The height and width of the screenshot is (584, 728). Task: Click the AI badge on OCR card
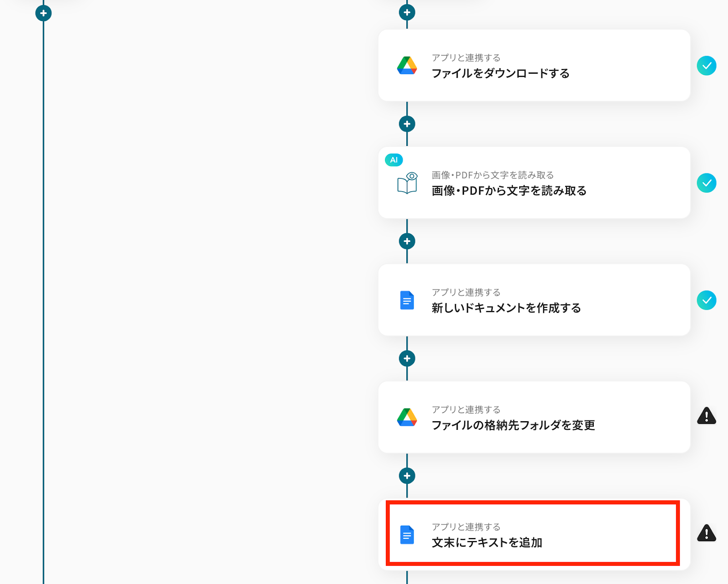(394, 160)
